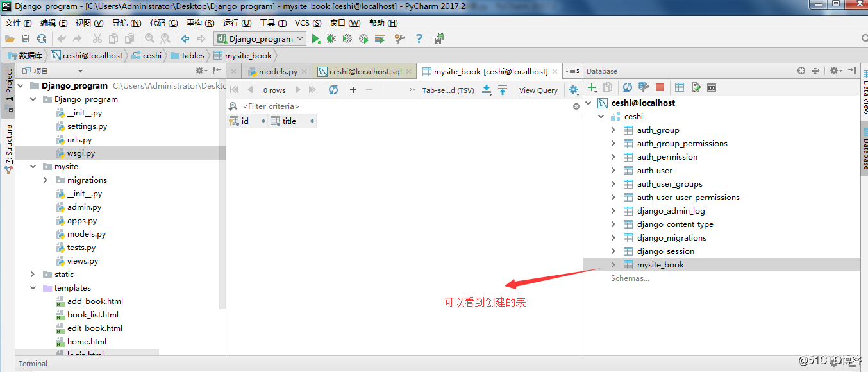Collapse the ceshi@localhost data source node
Viewport: 868px width, 372px height.
(588, 103)
